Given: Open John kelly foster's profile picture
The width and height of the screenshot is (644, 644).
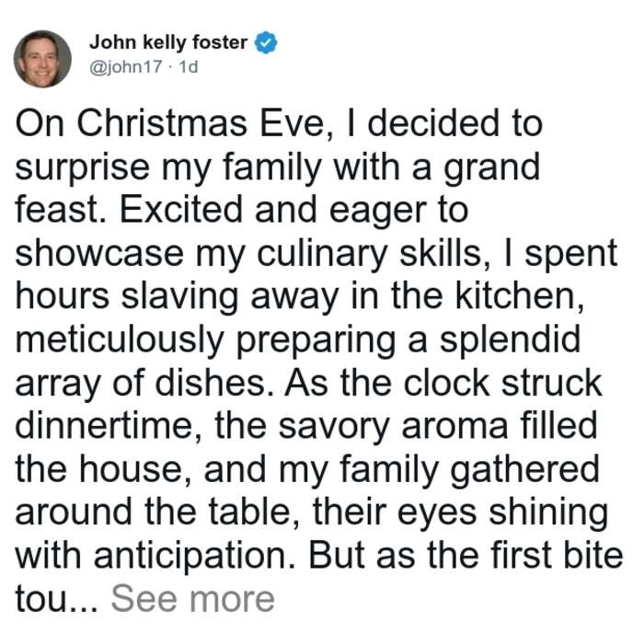Looking at the screenshot, I should [42, 59].
